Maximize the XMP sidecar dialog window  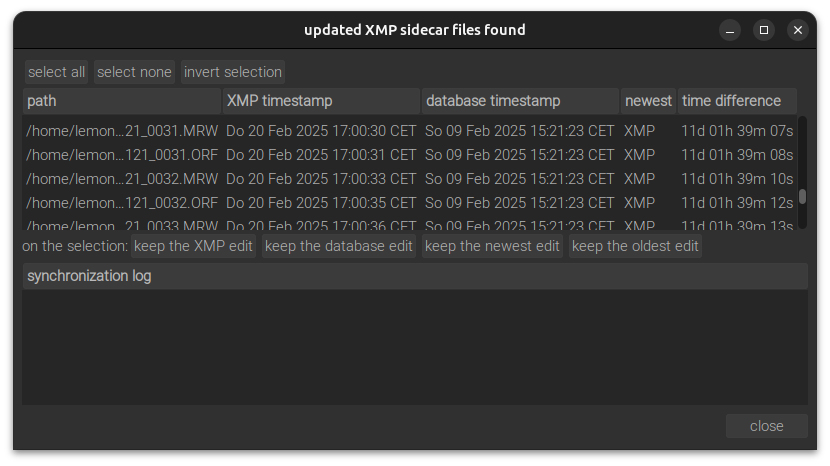[x=764, y=30]
